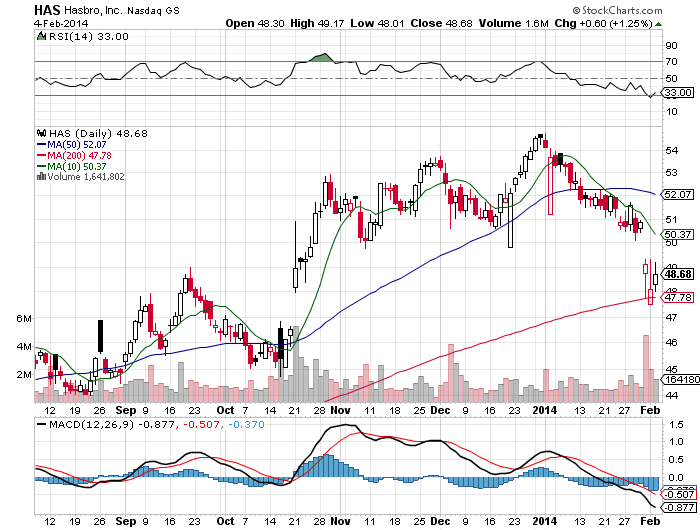Click the RSI 33.00 value tag on axis
700x530 pixels.
(x=677, y=92)
